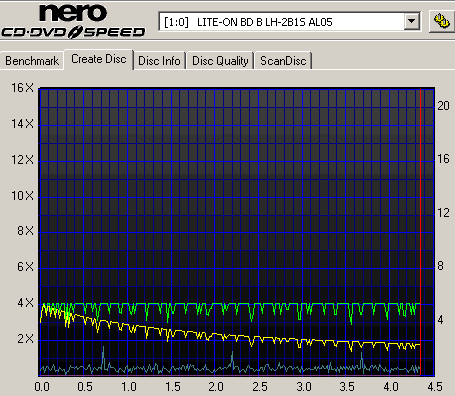Open the ScanDisc tab

pyautogui.click(x=283, y=61)
